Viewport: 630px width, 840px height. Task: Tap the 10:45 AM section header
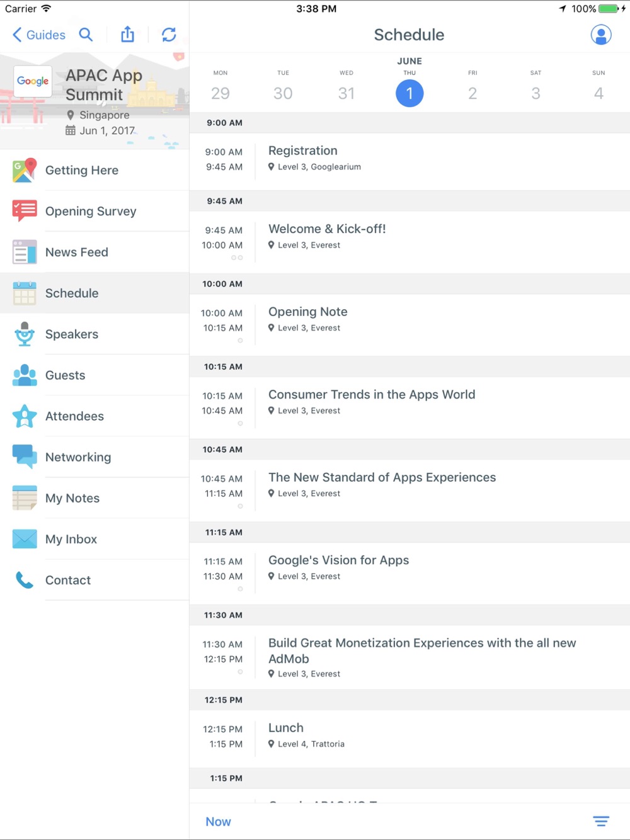(409, 449)
